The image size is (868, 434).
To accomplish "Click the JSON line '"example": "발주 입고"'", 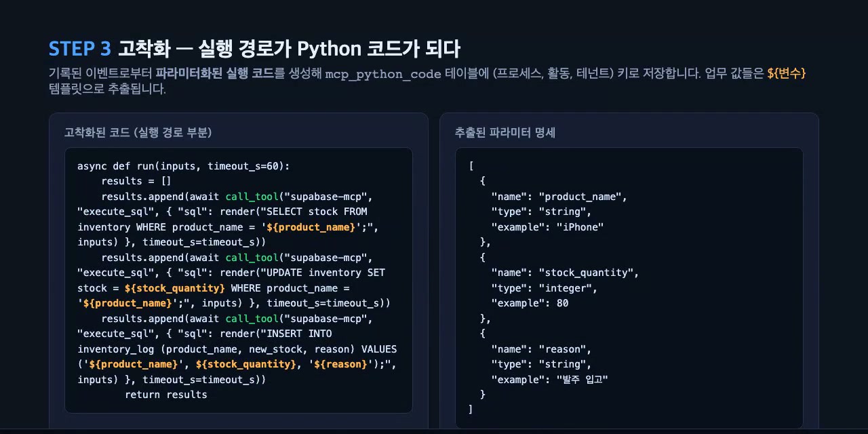I will coord(550,380).
